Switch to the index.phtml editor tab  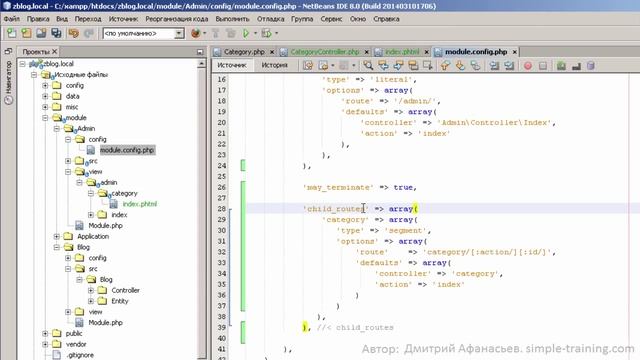(402, 52)
